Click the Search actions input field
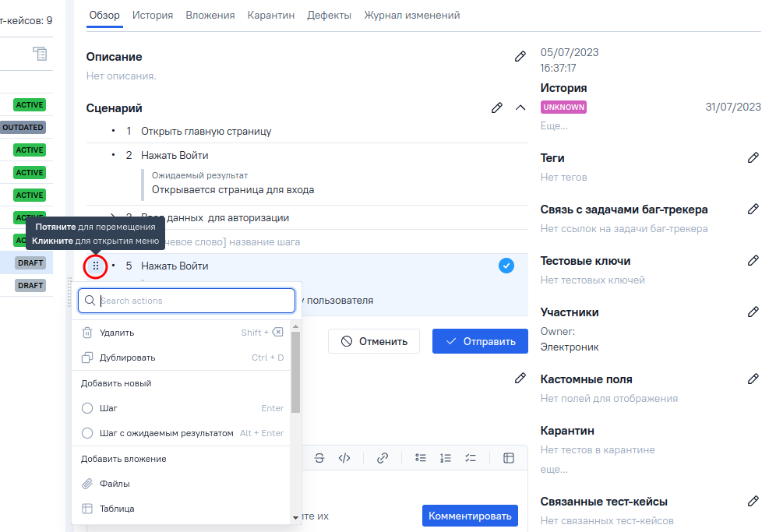 click(x=187, y=301)
